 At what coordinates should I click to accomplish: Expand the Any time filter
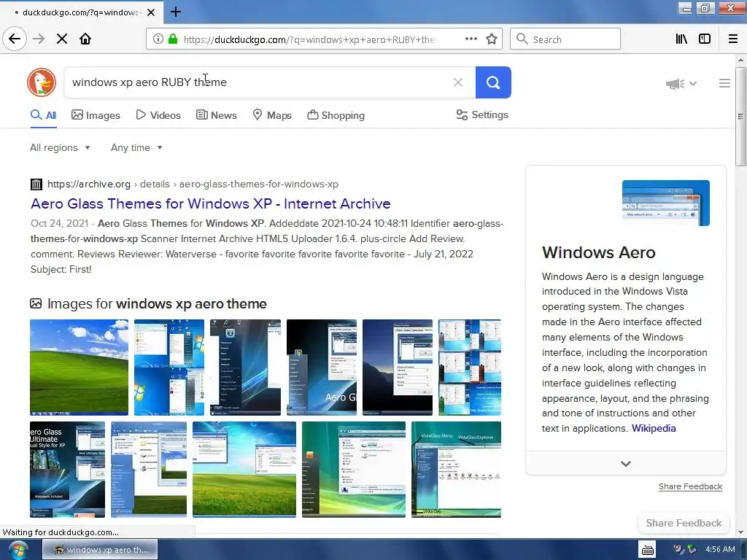tap(136, 147)
